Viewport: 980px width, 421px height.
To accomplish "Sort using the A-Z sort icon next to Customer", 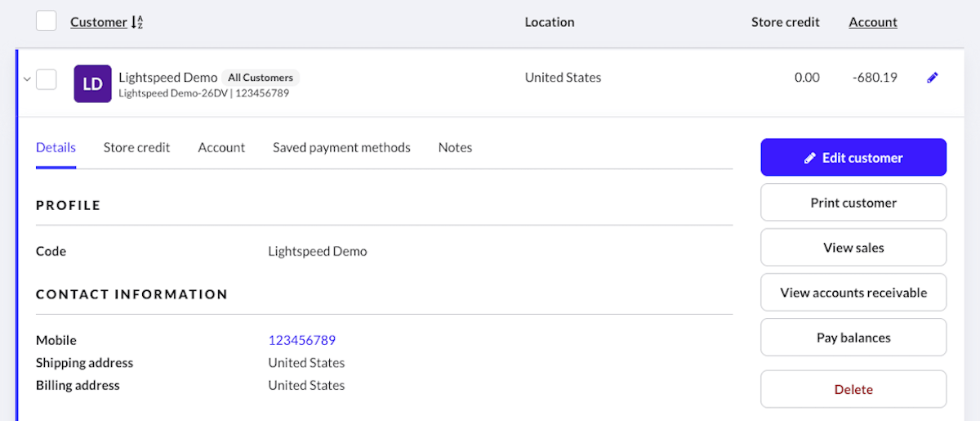I will tap(137, 22).
